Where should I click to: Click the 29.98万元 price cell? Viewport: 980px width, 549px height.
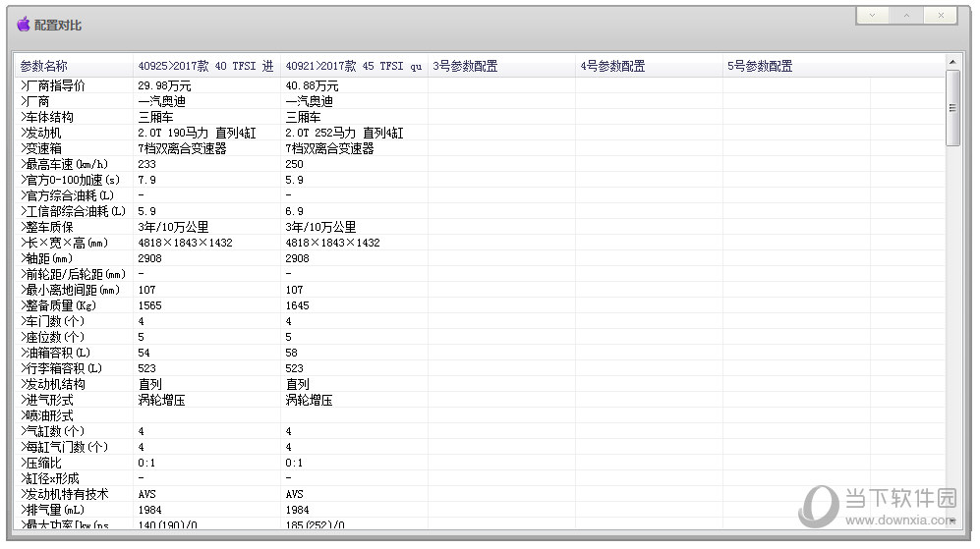coord(164,85)
